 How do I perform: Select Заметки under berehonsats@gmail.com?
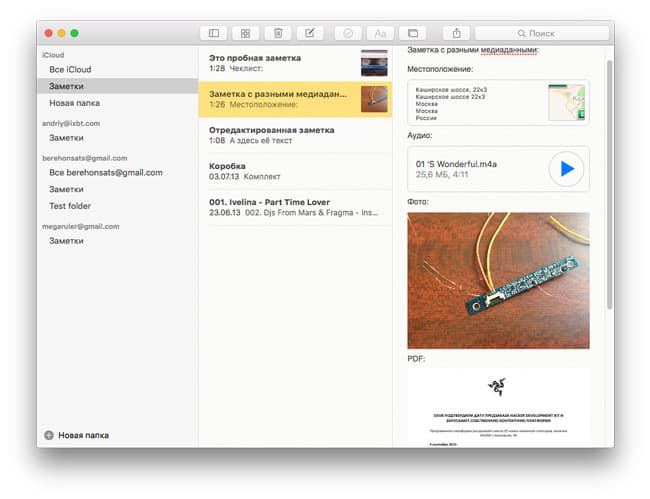[117, 189]
